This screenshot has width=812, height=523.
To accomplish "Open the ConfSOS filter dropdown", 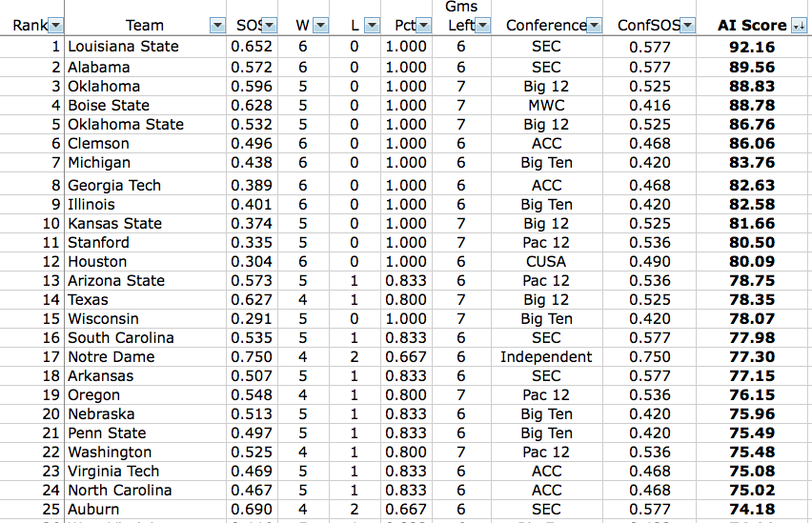I will (x=687, y=25).
